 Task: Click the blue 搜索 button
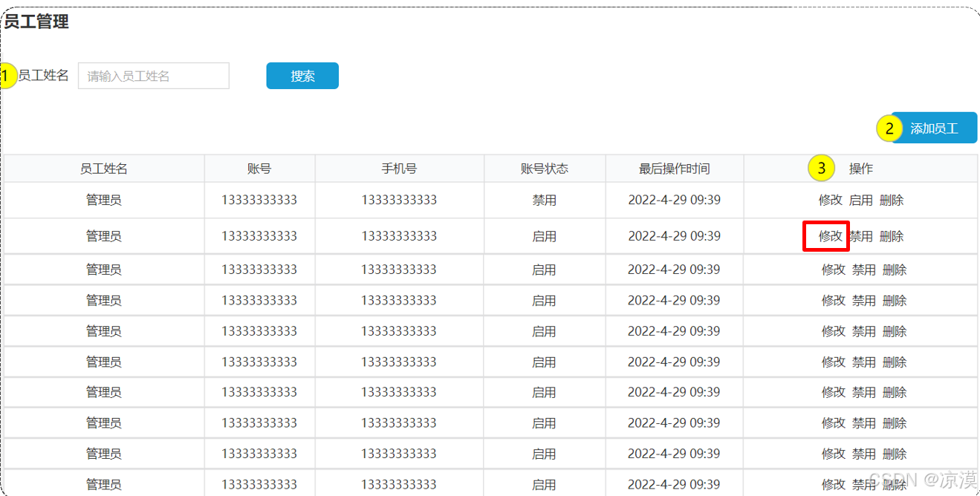point(302,76)
